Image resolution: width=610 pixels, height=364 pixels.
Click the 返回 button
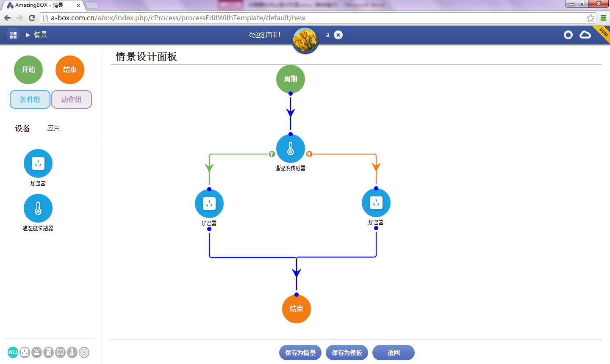coord(393,353)
